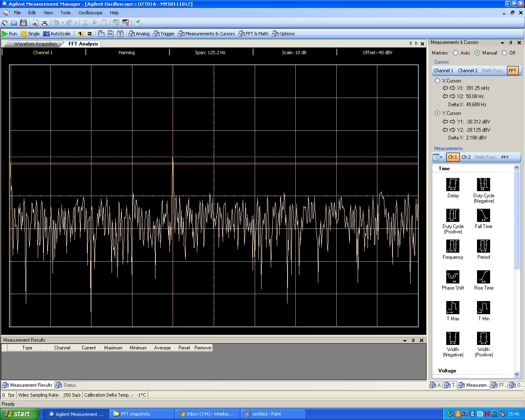Image resolution: width=525 pixels, height=420 pixels.
Task: Open the Print Preview icon
Action: pos(35,23)
